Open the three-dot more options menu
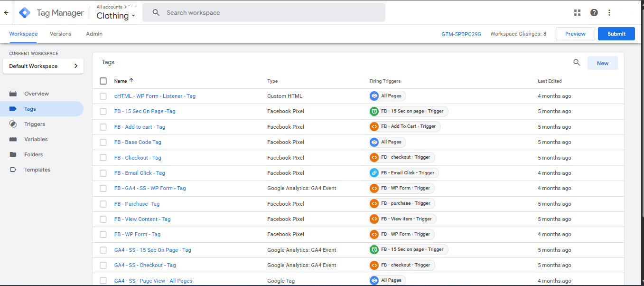 [x=609, y=13]
